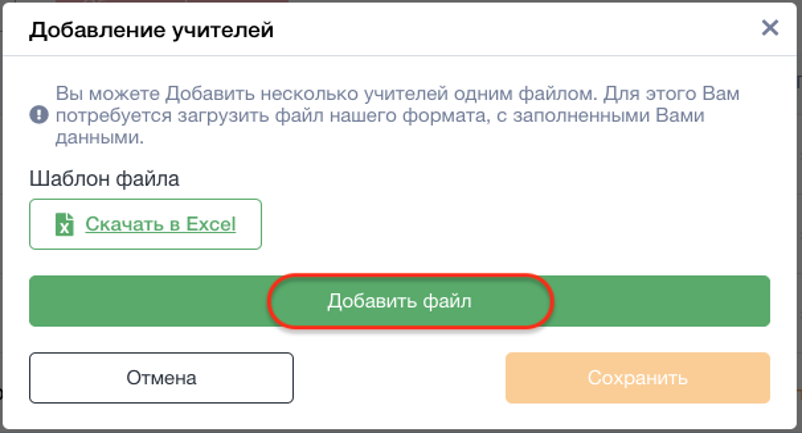This screenshot has height=433, width=802.
Task: Click the orange Сохранить button
Action: click(637, 378)
